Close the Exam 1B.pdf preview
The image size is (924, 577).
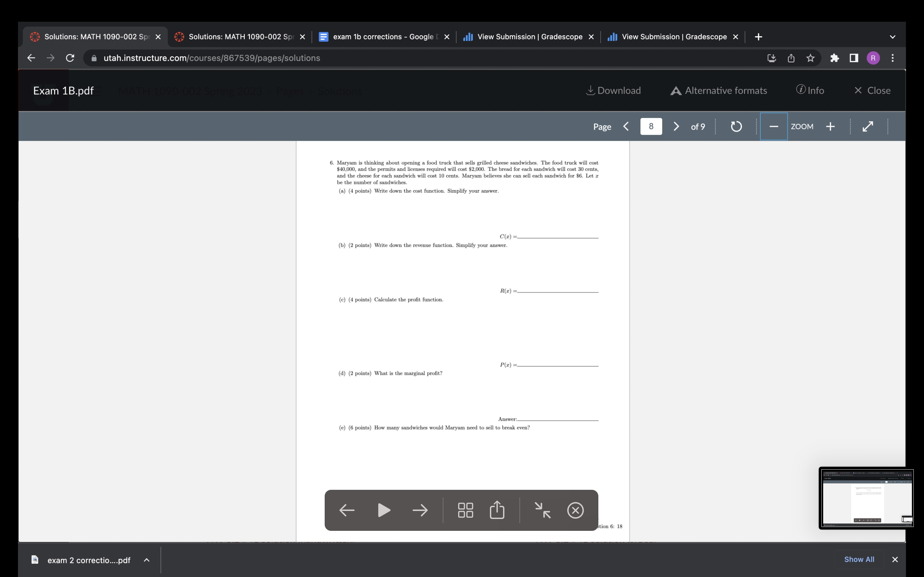click(873, 90)
